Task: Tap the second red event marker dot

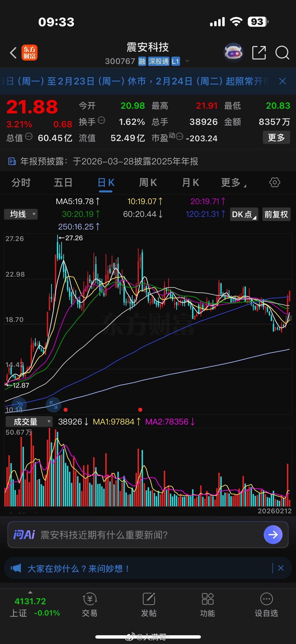Action: (140, 410)
